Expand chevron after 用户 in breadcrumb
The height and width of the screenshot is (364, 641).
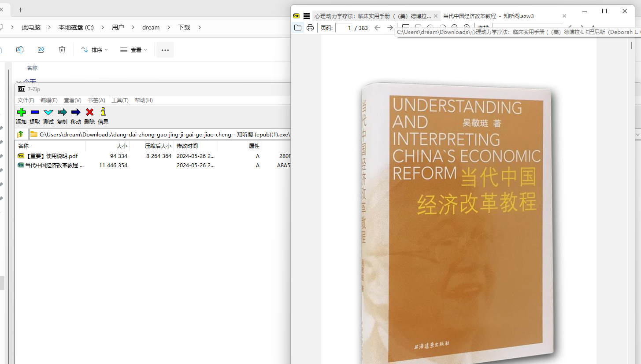[133, 27]
